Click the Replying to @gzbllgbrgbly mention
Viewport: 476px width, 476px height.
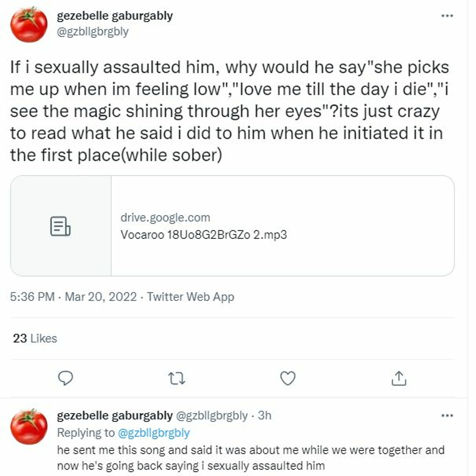point(154,433)
